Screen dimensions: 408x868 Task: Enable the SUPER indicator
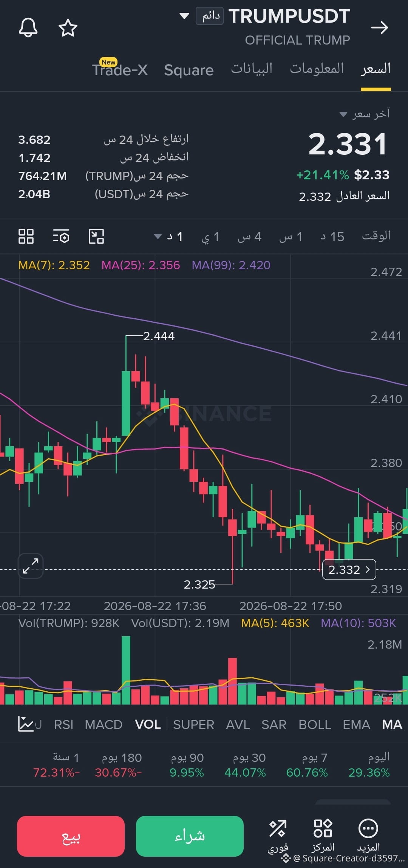(x=193, y=725)
